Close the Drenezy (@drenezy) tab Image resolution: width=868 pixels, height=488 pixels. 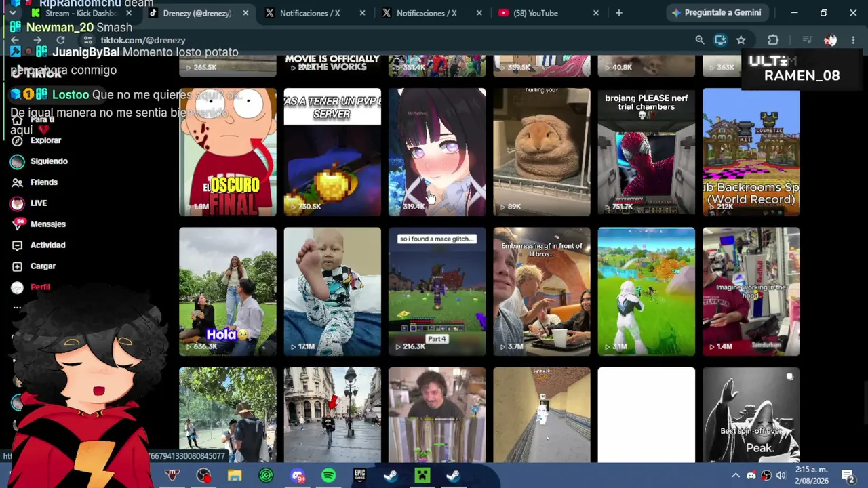pos(245,13)
